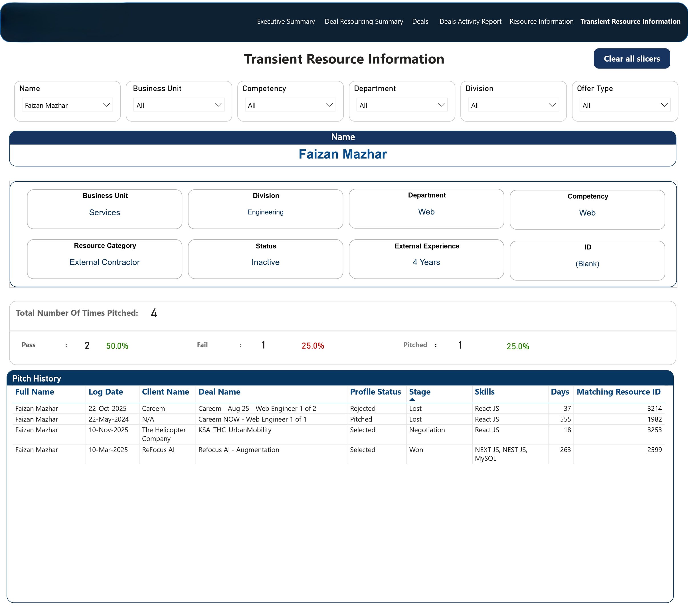Go to the Executive Summary tab
The width and height of the screenshot is (688, 616).
[286, 21]
